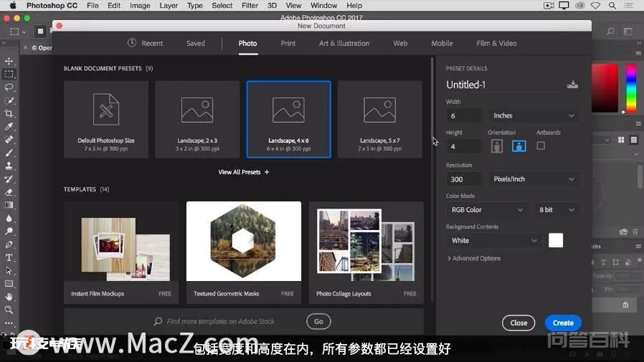Screen dimensions: 644x362
Task: Click the red color field in Color panel
Action: [x=605, y=88]
